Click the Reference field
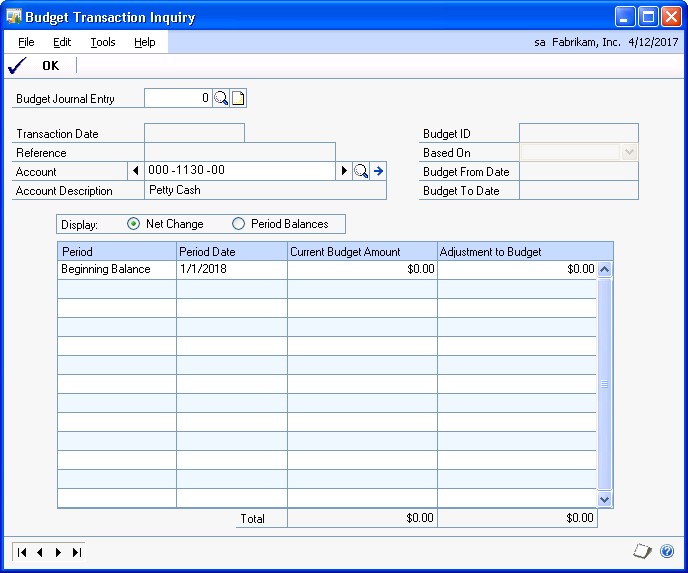Image resolution: width=688 pixels, height=573 pixels. coord(240,152)
